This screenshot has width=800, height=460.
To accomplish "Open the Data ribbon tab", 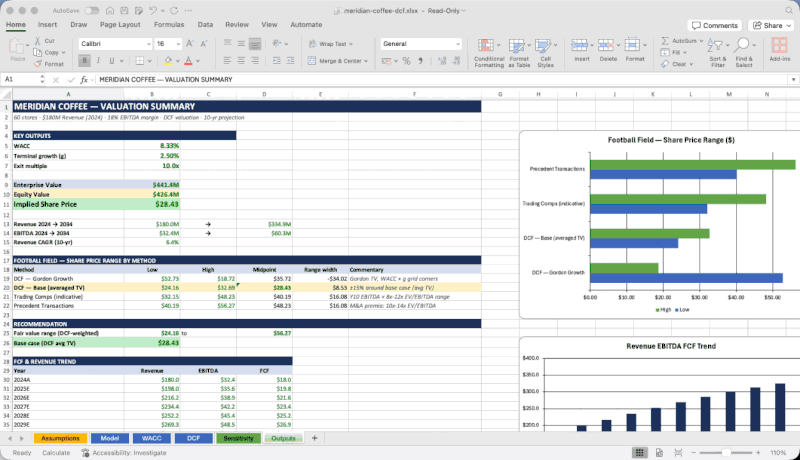I will (x=205, y=24).
